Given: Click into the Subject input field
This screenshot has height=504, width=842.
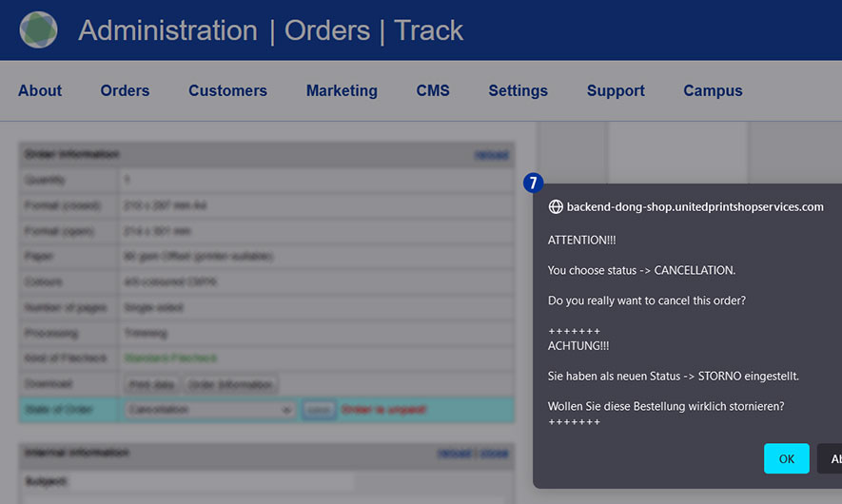Looking at the screenshot, I should pos(238,481).
